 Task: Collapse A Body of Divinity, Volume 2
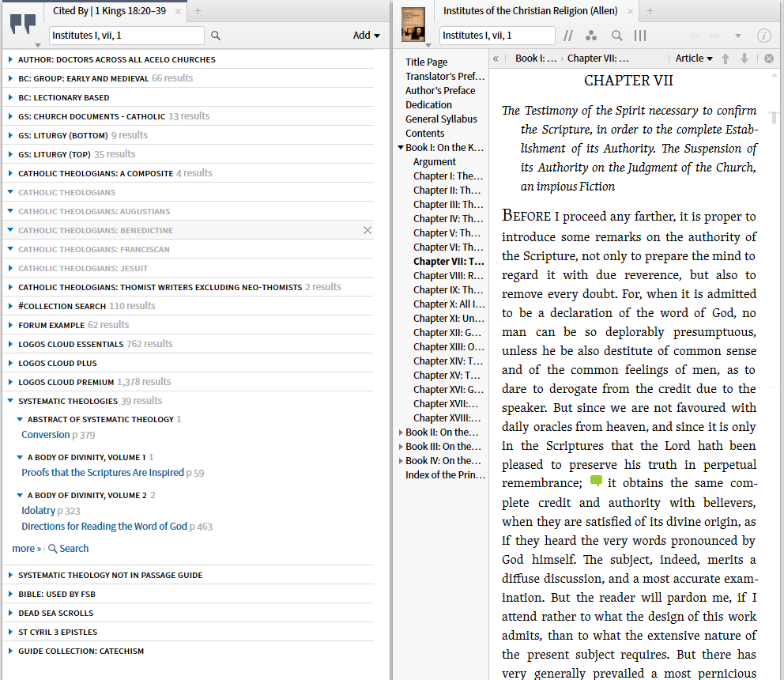[20, 495]
